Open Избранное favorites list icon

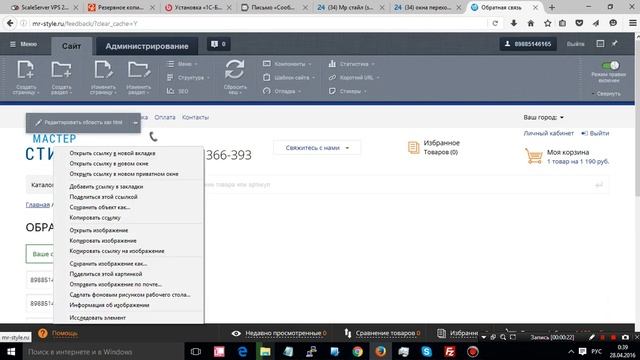click(413, 147)
